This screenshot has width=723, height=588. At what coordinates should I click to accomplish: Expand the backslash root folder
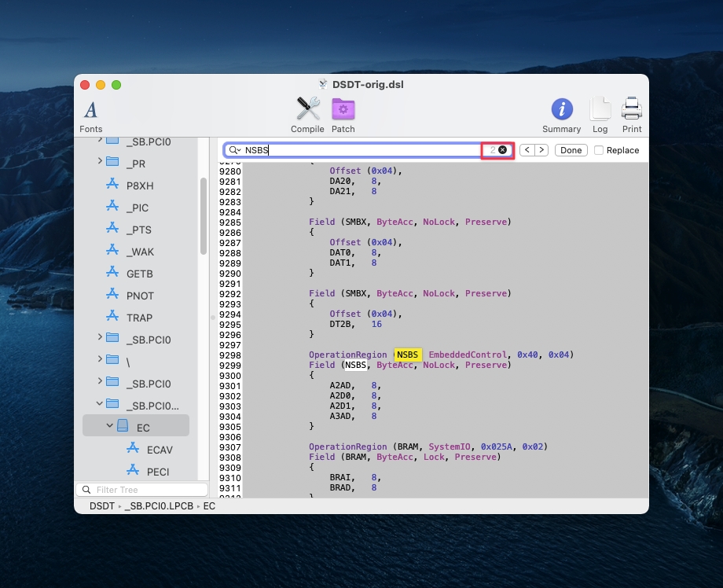tap(100, 360)
